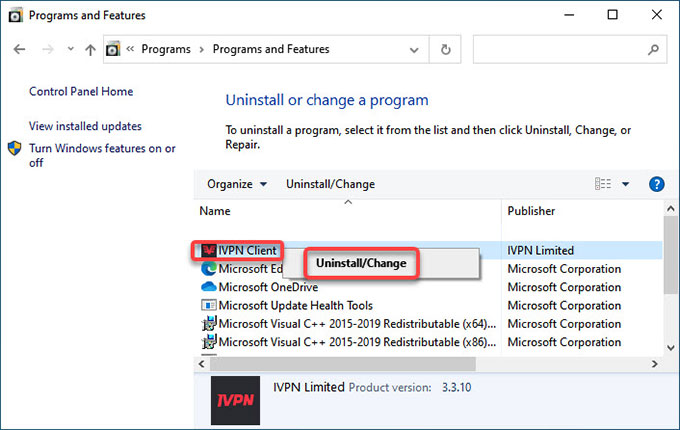Click the Windows features shield icon
Screen dimensions: 680x430
tap(15, 148)
